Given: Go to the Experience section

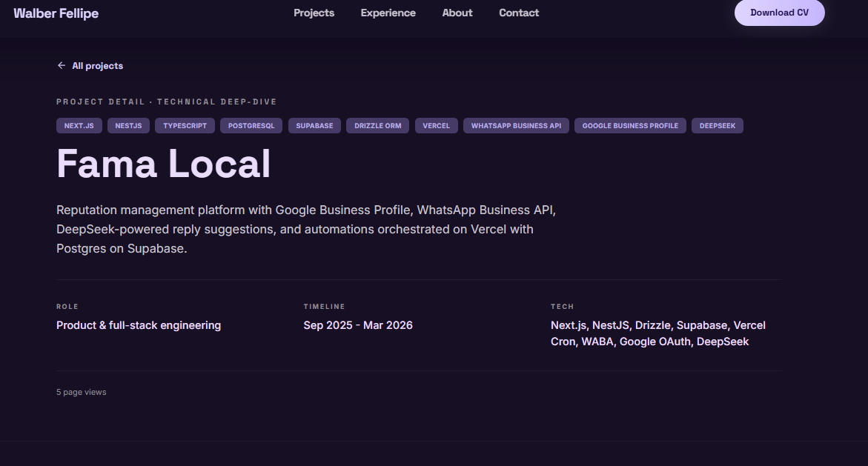Looking at the screenshot, I should point(388,13).
